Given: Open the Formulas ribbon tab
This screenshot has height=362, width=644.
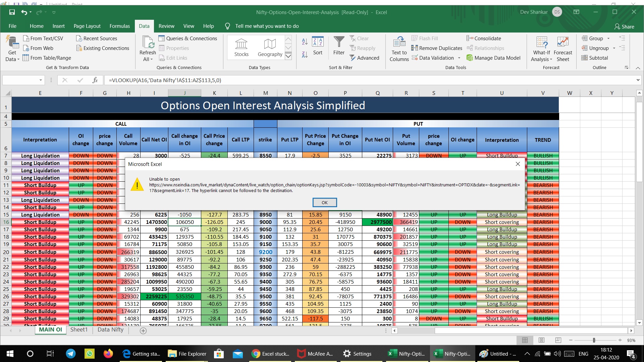Looking at the screenshot, I should click(x=119, y=26).
